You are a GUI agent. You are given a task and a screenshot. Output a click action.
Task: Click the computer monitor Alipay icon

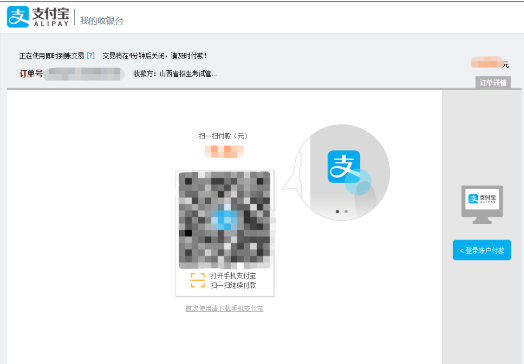coord(482,205)
